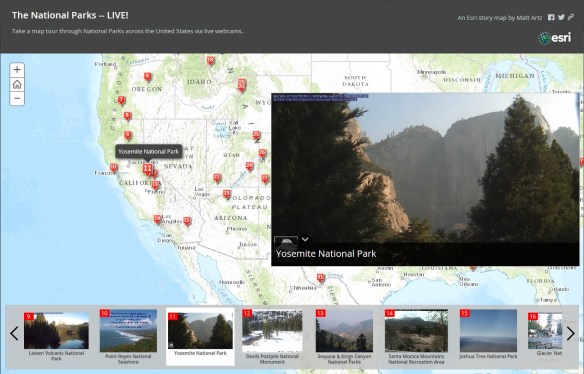Select map marker 31 near Chihuahua
Screen dimensions: 584x374
pyautogui.click(x=320, y=278)
